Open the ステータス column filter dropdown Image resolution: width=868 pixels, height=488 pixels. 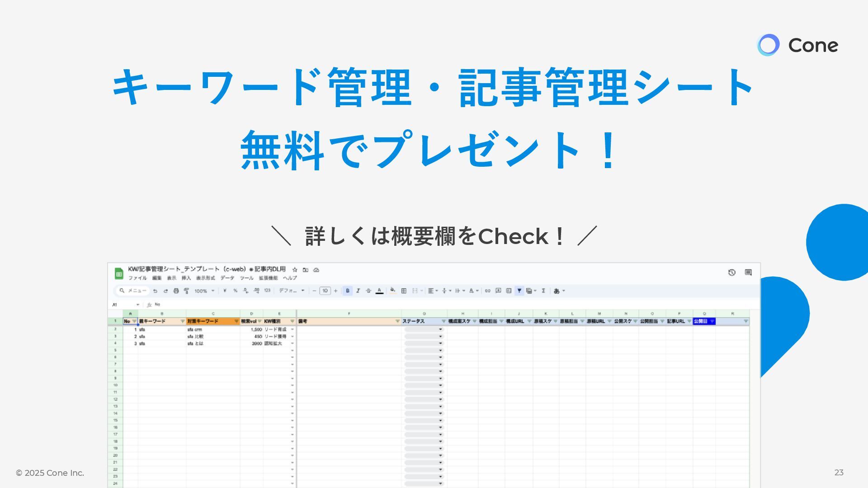443,321
